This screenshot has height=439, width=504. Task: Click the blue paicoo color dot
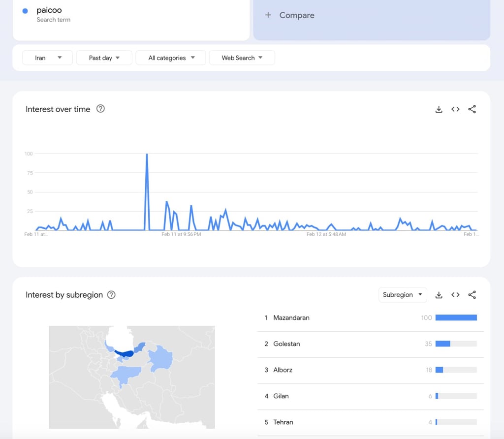click(25, 11)
